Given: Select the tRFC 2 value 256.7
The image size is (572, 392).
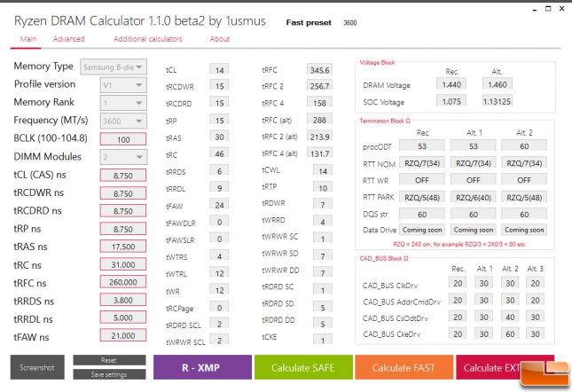Looking at the screenshot, I should click(319, 86).
